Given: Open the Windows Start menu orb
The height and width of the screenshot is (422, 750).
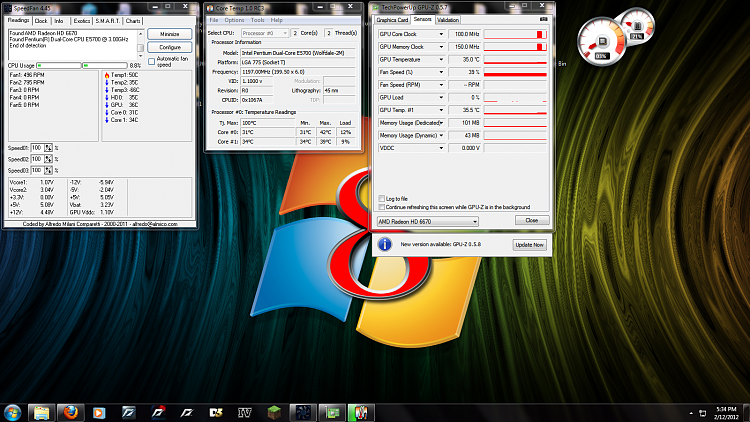Looking at the screenshot, I should point(12,412).
